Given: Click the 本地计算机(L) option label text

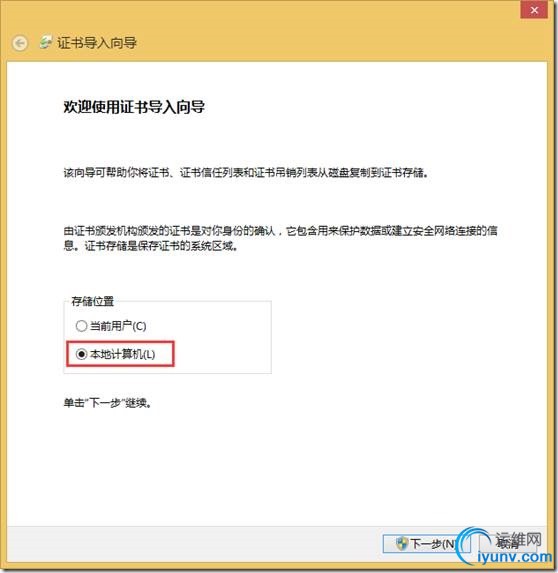Looking at the screenshot, I should (x=122, y=354).
